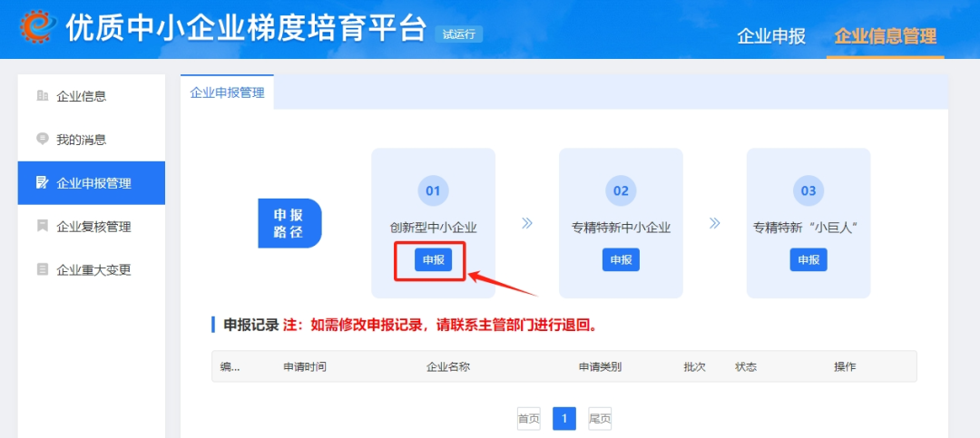Click the 状态 column header
Viewport: 980px width, 438px height.
[x=746, y=366]
